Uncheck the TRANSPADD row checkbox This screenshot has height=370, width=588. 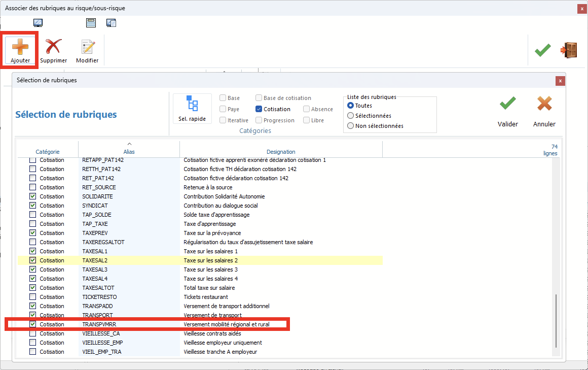click(32, 306)
